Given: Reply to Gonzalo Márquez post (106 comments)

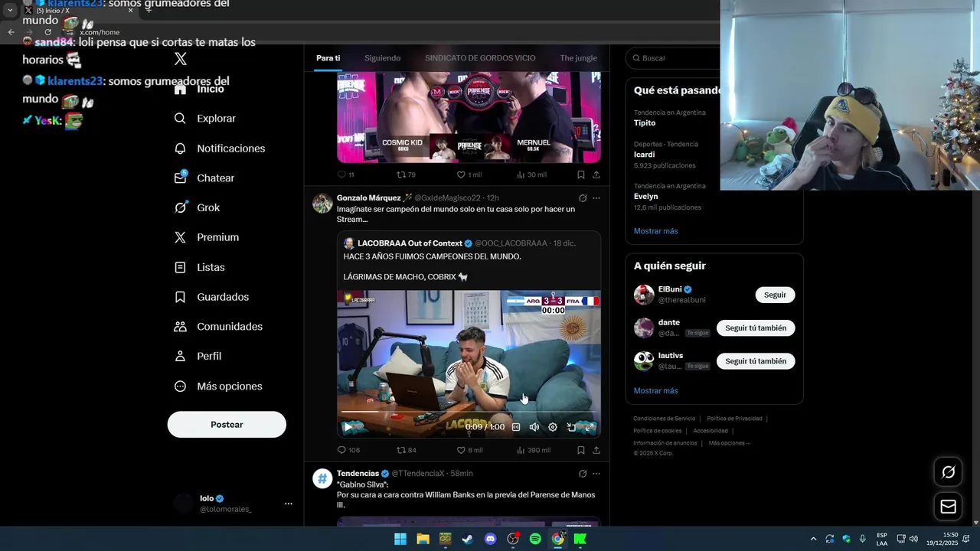Looking at the screenshot, I should pyautogui.click(x=348, y=450).
